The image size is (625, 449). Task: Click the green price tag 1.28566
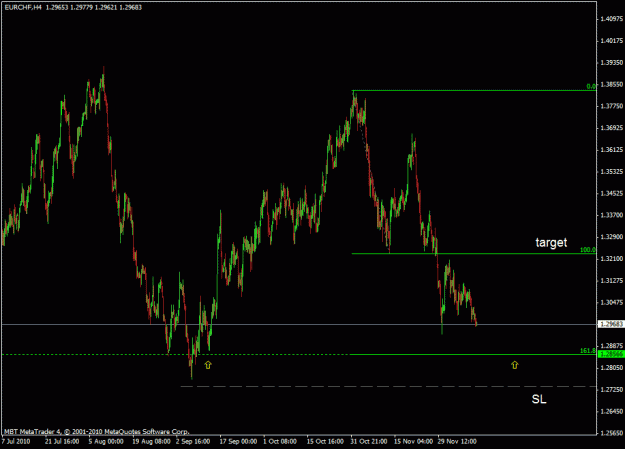(x=611, y=354)
